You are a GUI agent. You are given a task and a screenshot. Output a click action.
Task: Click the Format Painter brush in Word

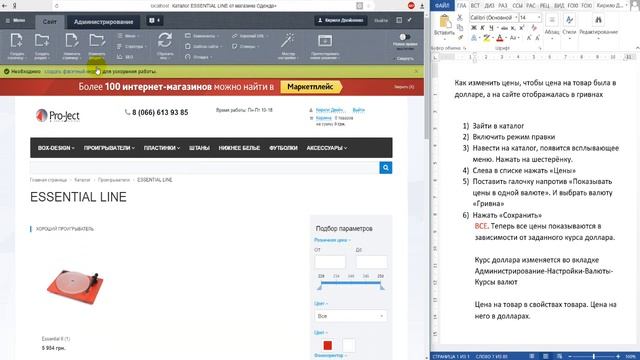460,38
